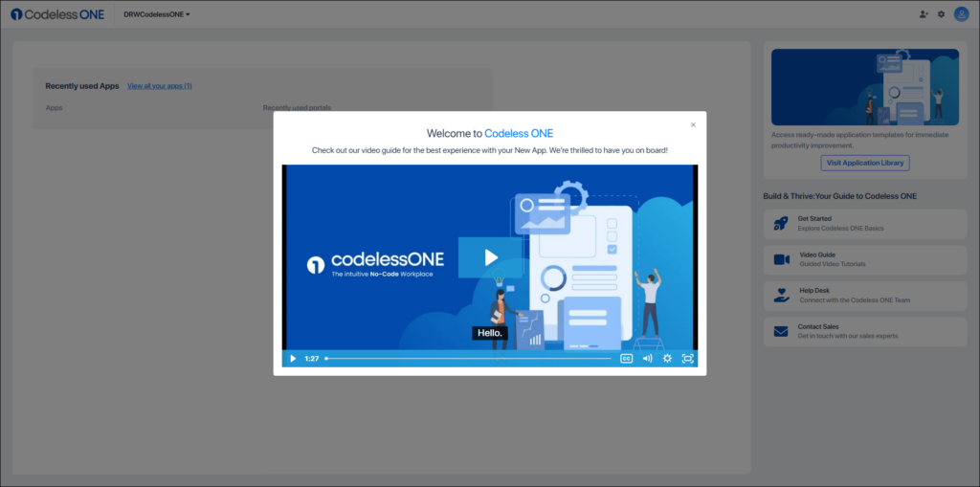The image size is (980, 487).
Task: Click the application library banner image
Action: 865,87
